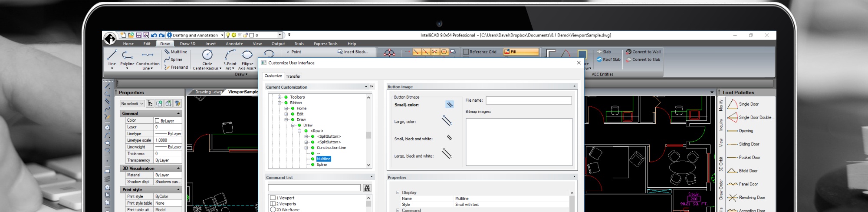Click the ByLayer color swatch in Properties
Viewport: 868px width, 212px height.
tap(157, 120)
